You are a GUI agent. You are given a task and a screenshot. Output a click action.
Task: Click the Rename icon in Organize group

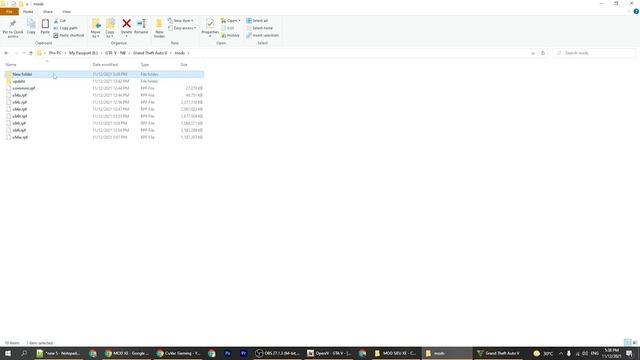point(141,24)
